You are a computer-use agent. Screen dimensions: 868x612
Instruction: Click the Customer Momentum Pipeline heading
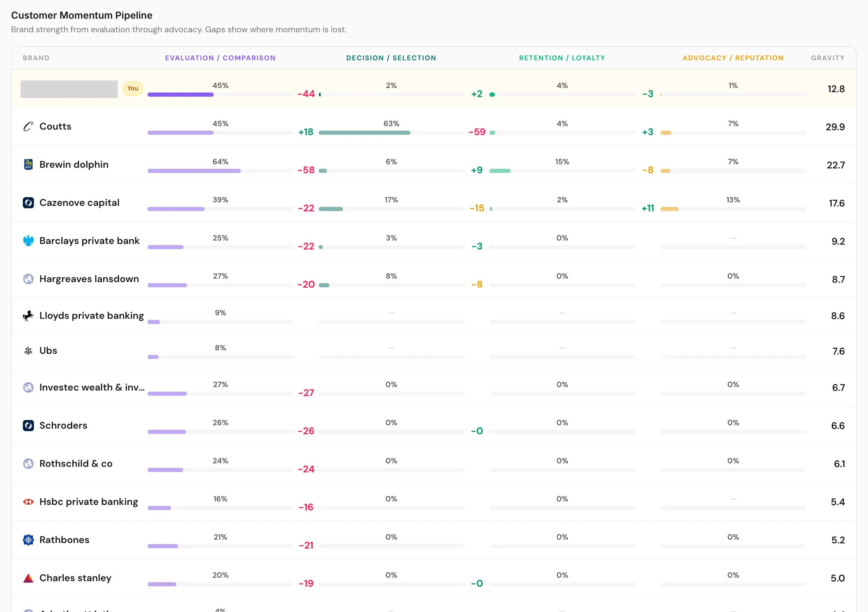82,16
